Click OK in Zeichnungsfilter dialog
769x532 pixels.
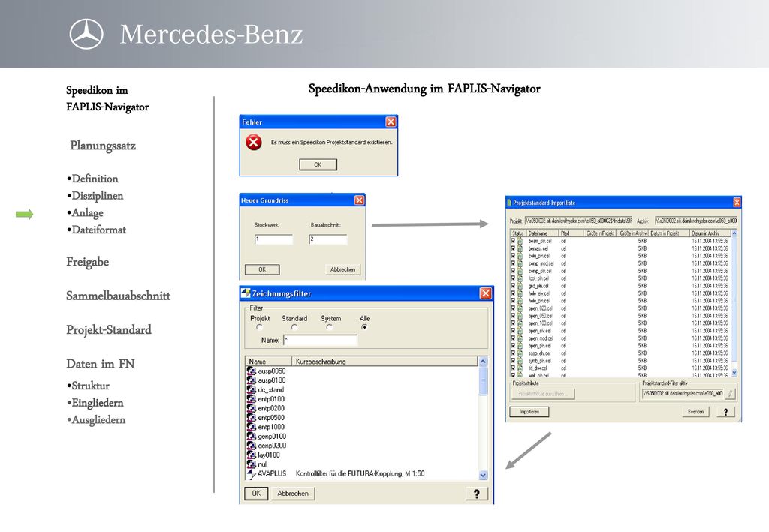pos(256,494)
